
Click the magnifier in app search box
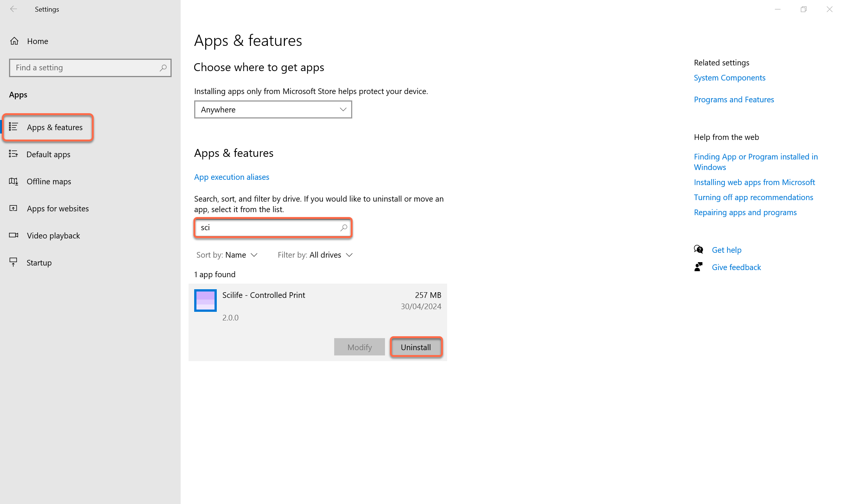coord(344,228)
